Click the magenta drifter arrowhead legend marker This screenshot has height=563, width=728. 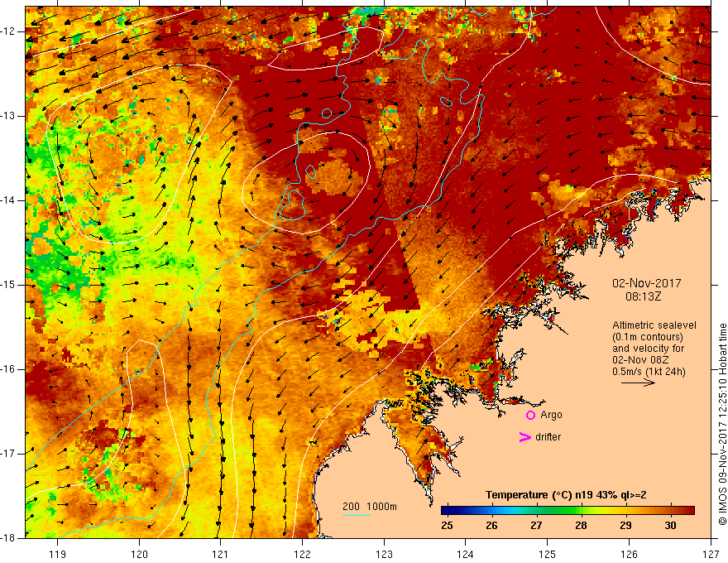point(524,437)
